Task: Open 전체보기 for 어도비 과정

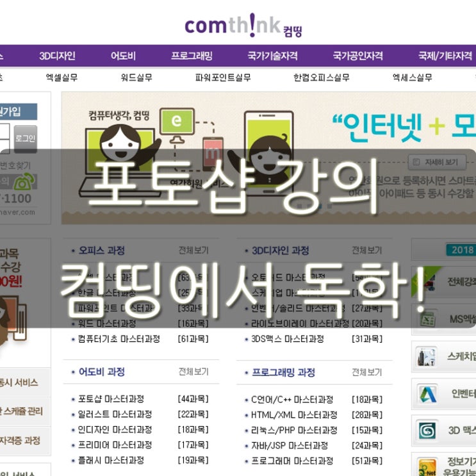Action: click(193, 372)
